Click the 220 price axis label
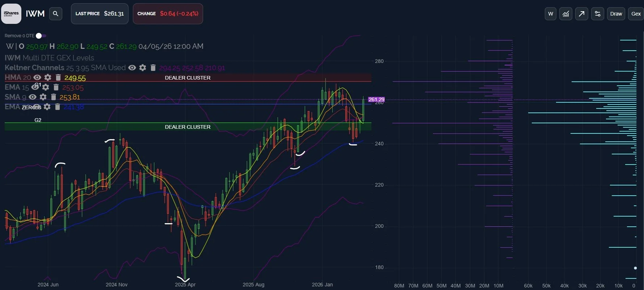Screen dimensions: 644x290 click(379, 185)
